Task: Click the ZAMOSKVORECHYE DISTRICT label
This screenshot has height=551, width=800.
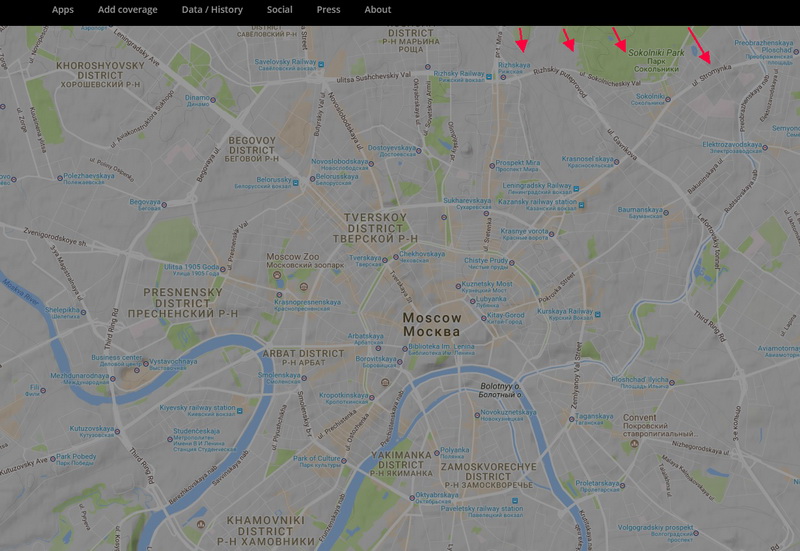Action: pos(489,475)
